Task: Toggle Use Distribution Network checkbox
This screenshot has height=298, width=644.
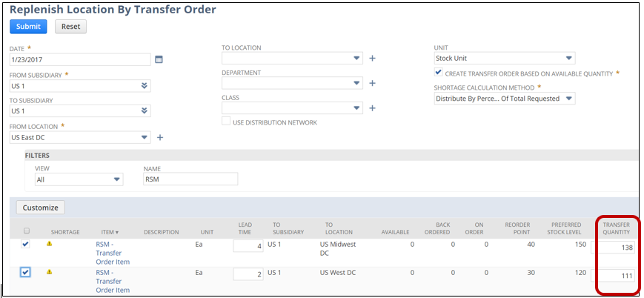Action: tap(227, 122)
